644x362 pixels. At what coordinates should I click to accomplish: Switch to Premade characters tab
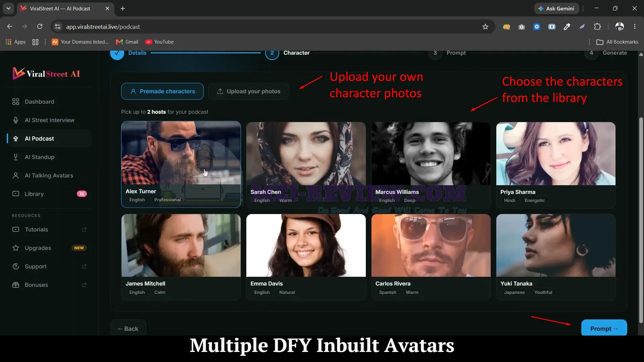pyautogui.click(x=162, y=91)
